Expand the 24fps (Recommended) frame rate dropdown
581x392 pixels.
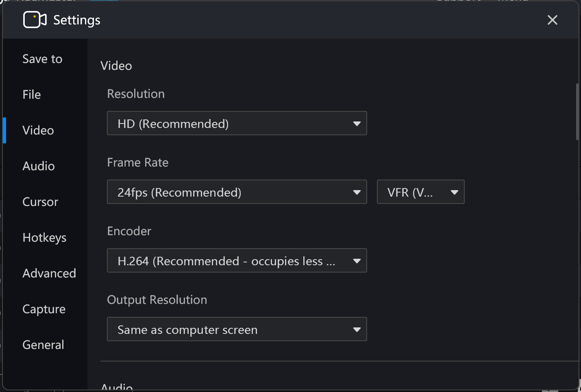(x=237, y=192)
